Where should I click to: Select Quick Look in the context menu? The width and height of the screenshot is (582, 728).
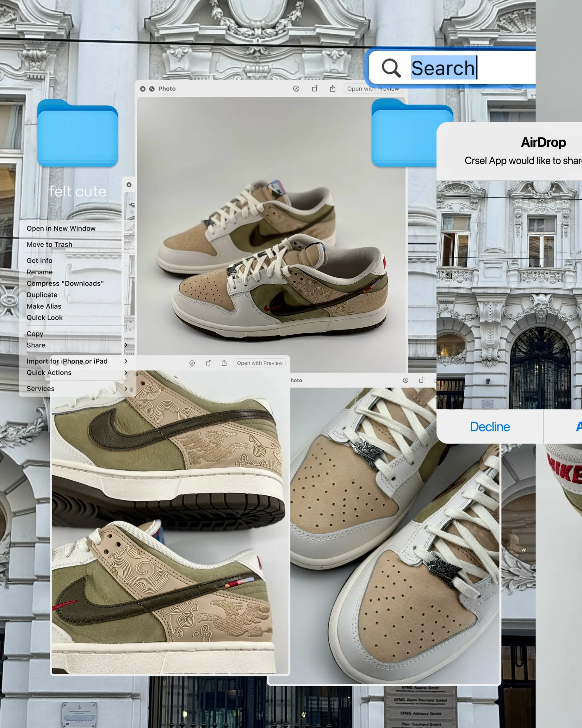pyautogui.click(x=45, y=318)
